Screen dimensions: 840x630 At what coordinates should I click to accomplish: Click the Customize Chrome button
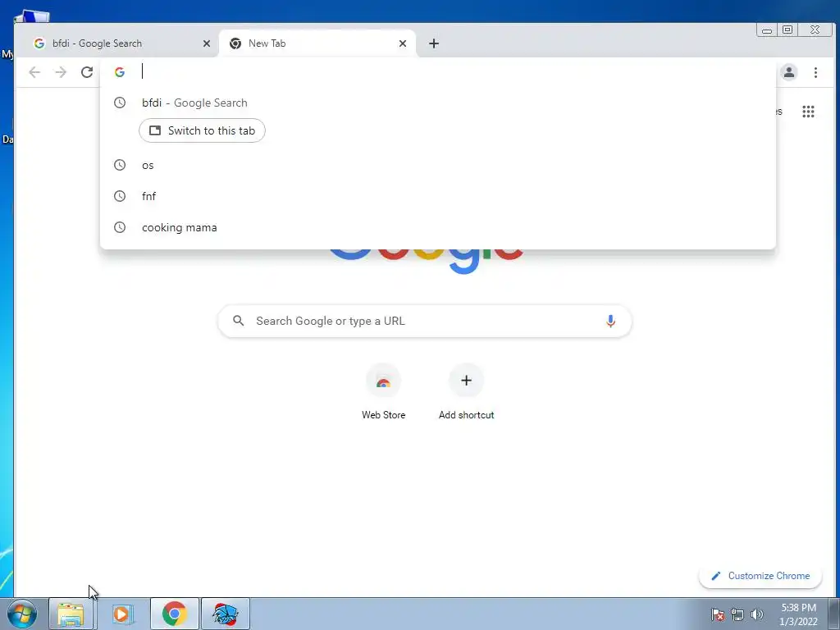coord(760,576)
